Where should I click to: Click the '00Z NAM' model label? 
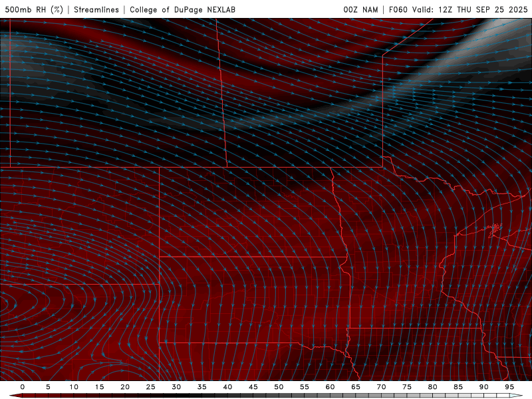tap(360, 9)
